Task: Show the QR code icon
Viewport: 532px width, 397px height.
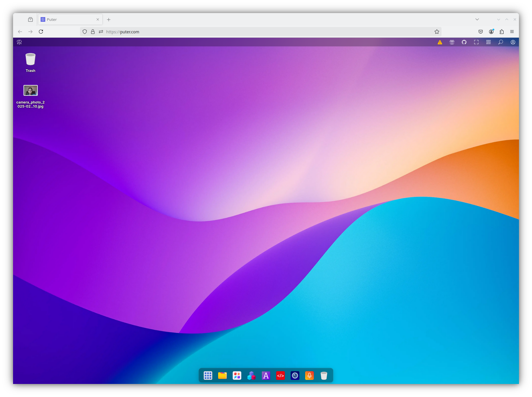Action: click(x=488, y=42)
